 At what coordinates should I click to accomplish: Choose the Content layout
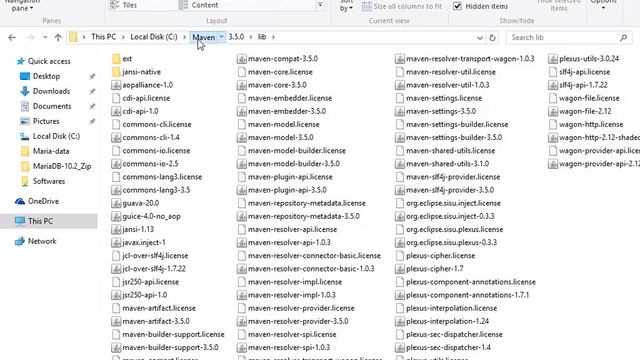pyautogui.click(x=198, y=5)
